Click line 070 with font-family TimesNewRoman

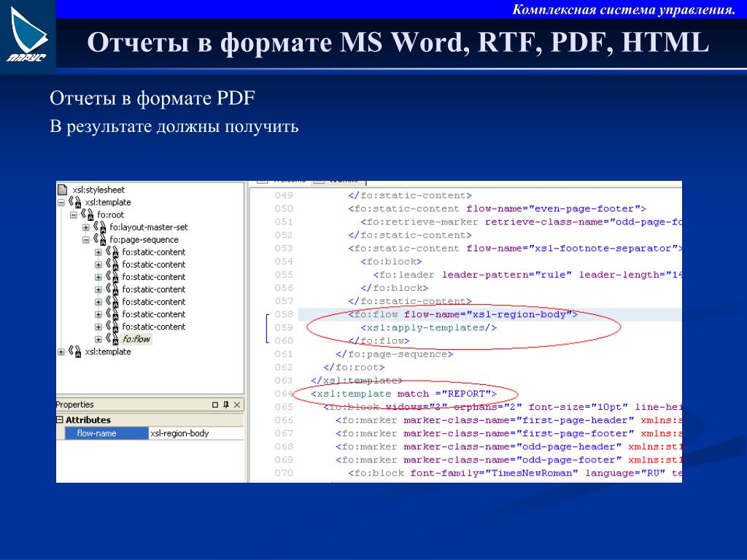515,473
